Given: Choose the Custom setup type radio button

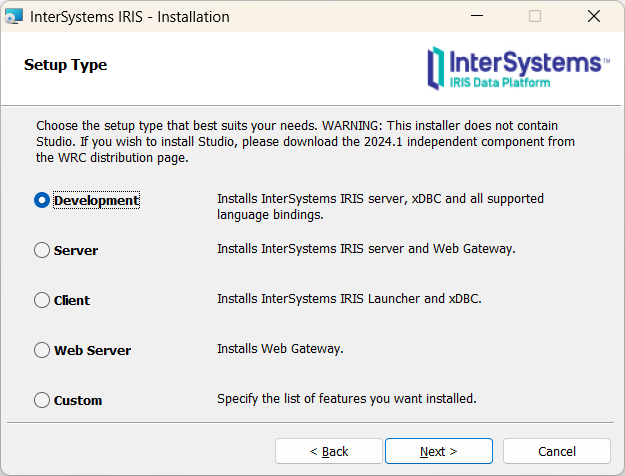Looking at the screenshot, I should point(42,400).
